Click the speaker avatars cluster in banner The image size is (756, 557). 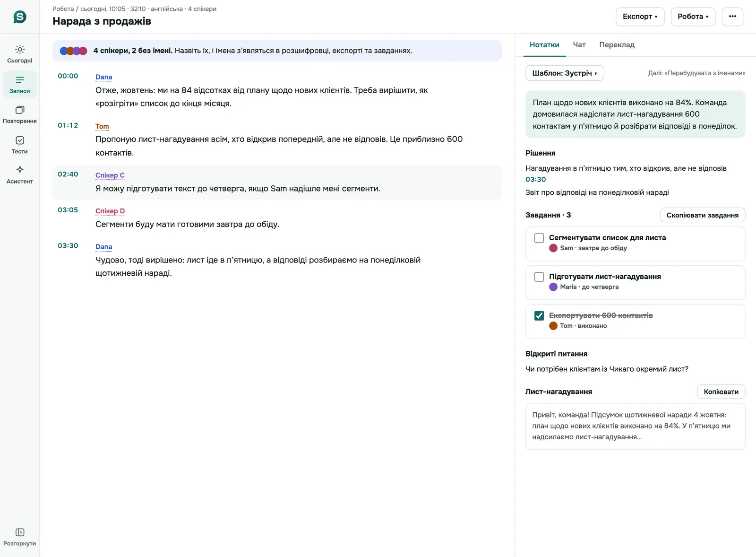click(x=73, y=51)
